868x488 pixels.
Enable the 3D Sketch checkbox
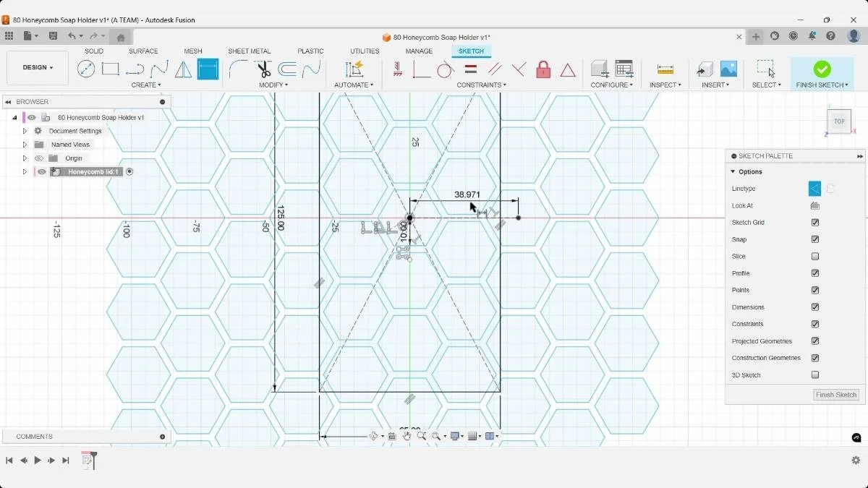coord(815,375)
